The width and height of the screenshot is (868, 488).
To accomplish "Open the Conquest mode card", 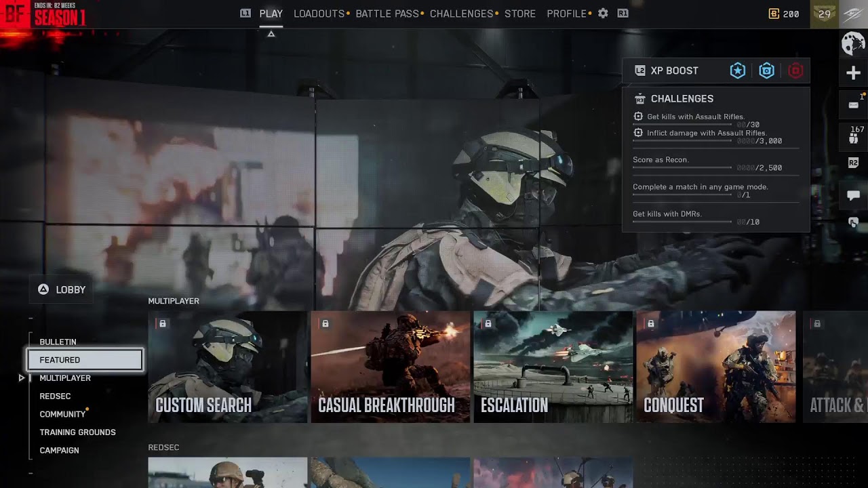I will coord(716,367).
